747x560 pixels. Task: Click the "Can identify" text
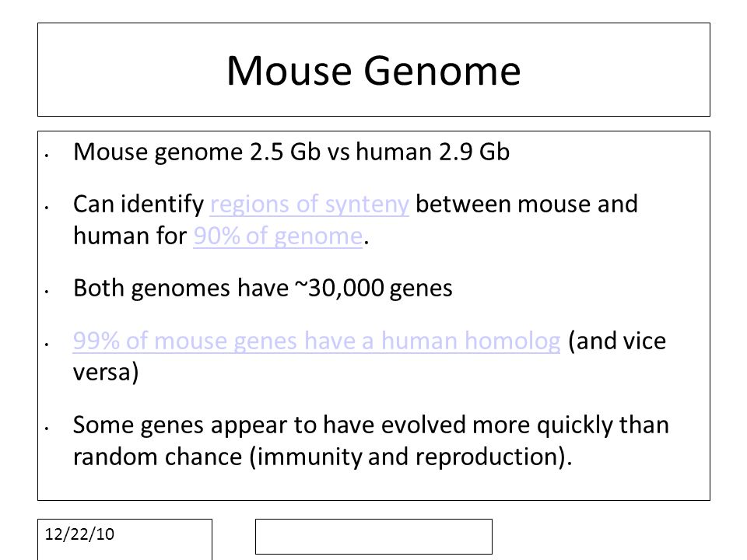coord(139,205)
